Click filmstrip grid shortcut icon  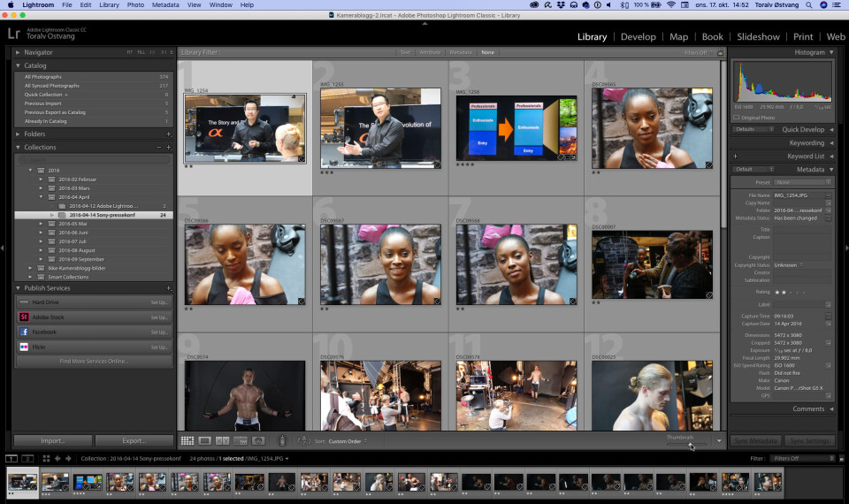tap(46, 459)
